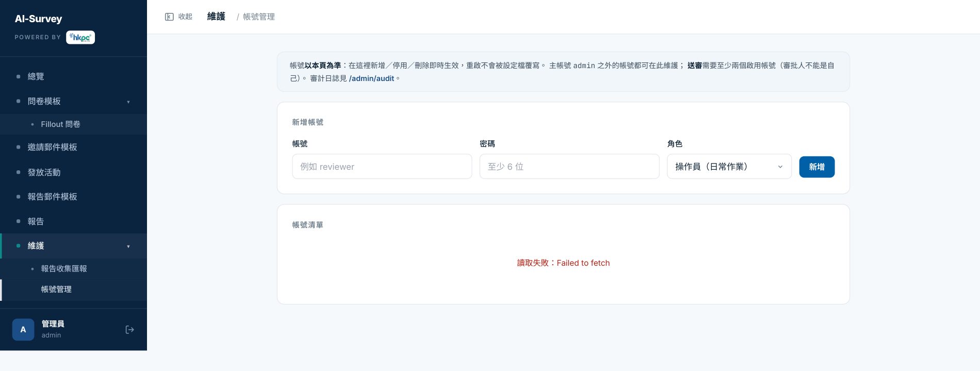The width and height of the screenshot is (980, 371).
Task: Click the 讀取失敗:Failed to fetch message
Action: click(x=563, y=263)
